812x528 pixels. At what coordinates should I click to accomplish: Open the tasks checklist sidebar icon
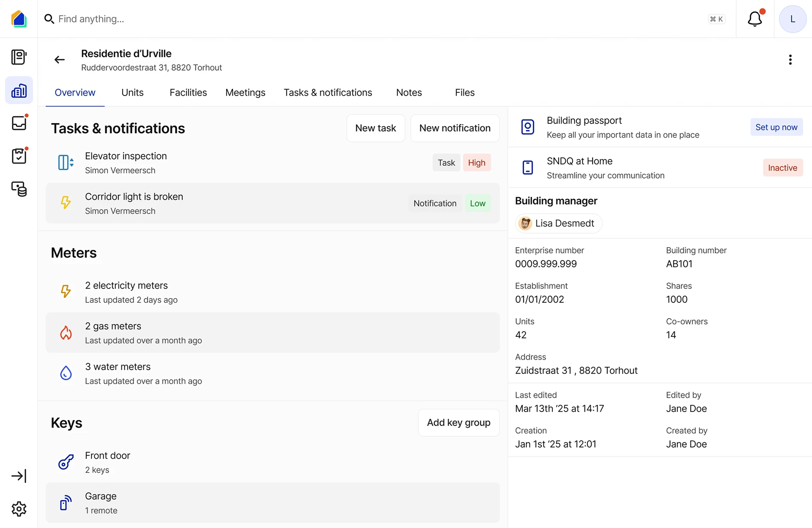click(19, 156)
